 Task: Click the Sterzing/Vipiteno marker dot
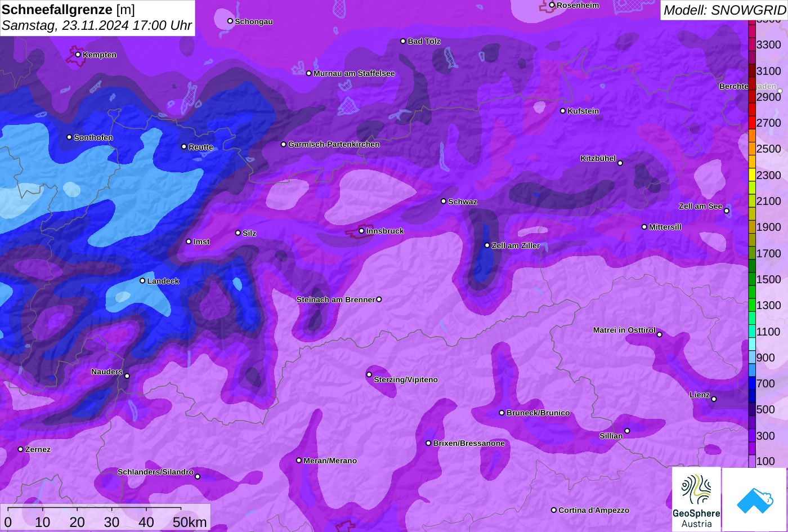pyautogui.click(x=369, y=374)
